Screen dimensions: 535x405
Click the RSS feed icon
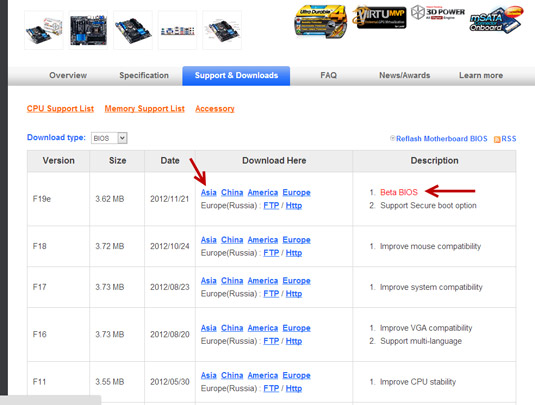click(497, 139)
